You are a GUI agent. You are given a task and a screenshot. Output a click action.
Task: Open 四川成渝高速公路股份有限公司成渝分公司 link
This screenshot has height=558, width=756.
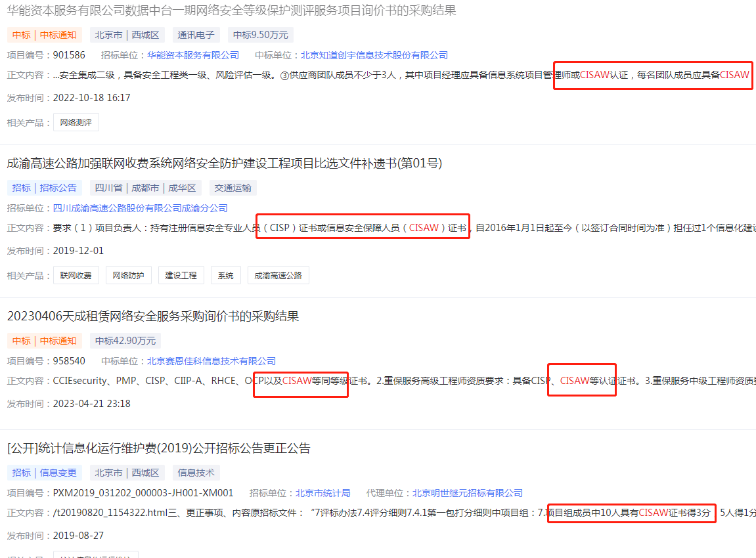[141, 208]
